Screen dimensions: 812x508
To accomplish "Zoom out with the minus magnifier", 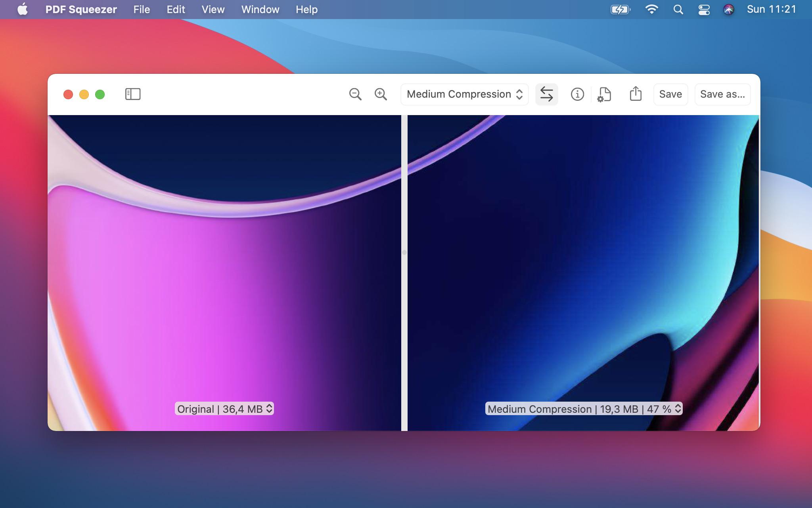I will [x=355, y=94].
